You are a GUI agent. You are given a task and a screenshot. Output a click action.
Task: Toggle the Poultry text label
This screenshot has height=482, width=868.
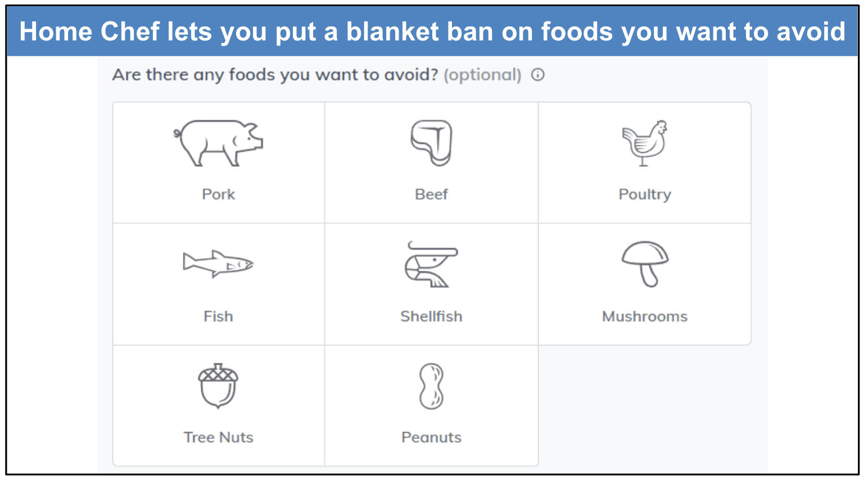point(645,194)
